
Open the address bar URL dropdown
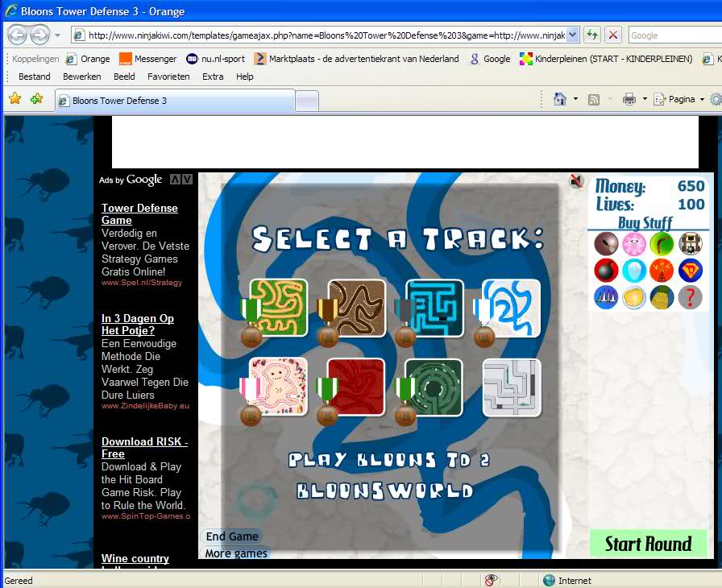tap(573, 35)
